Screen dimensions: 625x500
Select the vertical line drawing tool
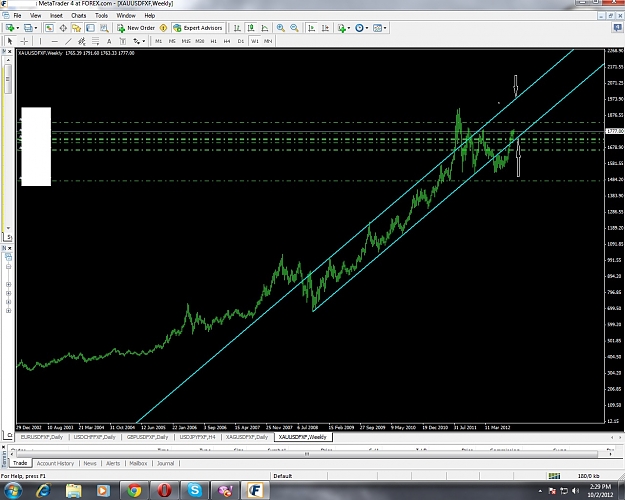tap(40, 41)
